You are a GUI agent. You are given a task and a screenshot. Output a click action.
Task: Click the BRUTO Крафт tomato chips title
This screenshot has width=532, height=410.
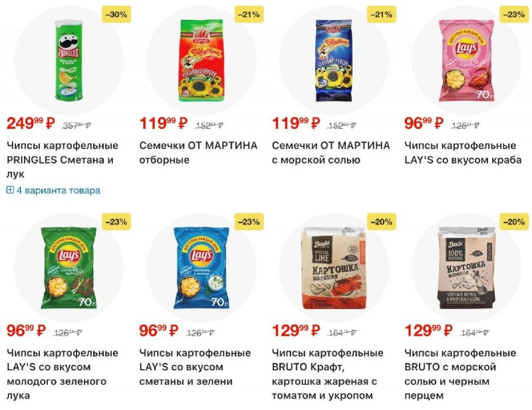[327, 374]
